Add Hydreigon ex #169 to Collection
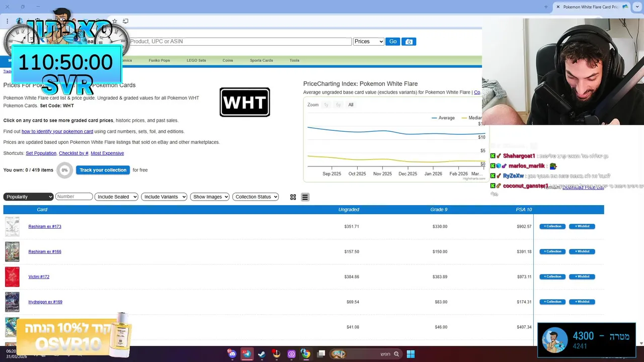Viewport: 644px width, 362px height. point(552,302)
